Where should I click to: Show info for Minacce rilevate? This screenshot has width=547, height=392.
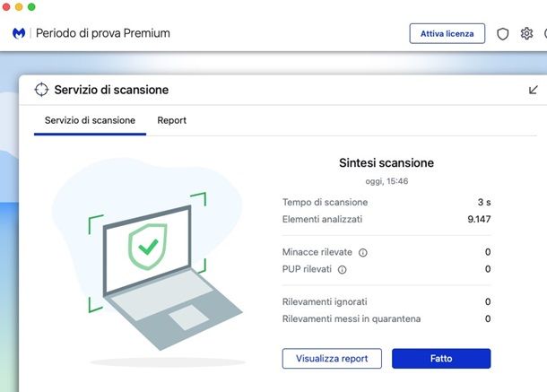pyautogui.click(x=363, y=252)
